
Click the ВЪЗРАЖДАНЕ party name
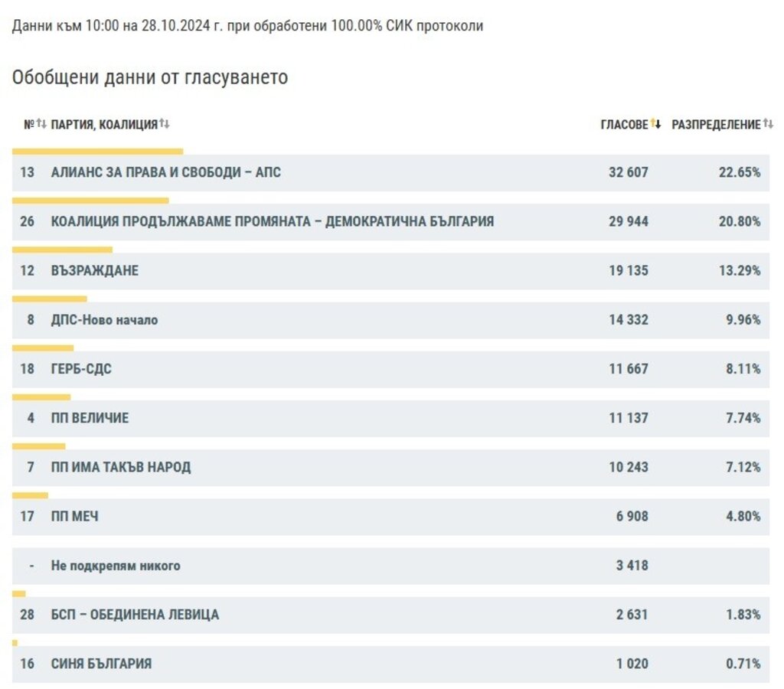tap(94, 271)
